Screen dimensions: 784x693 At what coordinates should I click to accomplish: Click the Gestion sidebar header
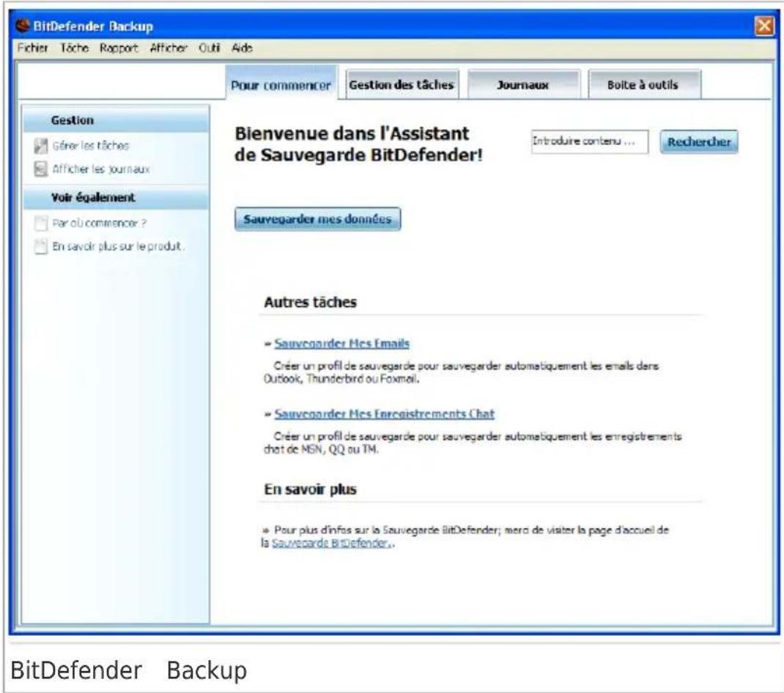116,120
